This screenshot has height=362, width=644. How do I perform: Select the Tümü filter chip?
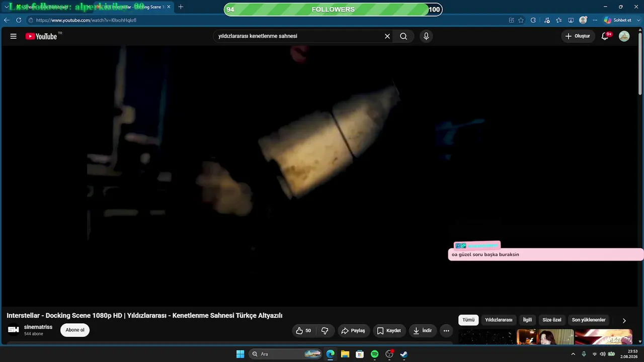pos(468,320)
